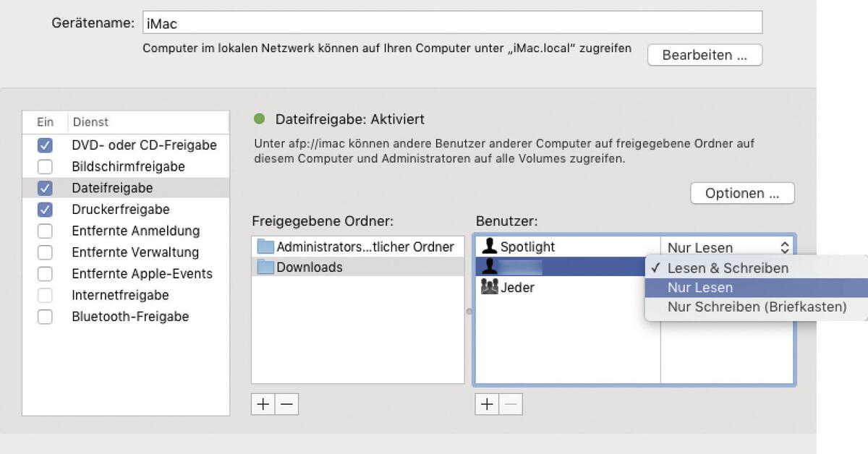Click the green Dateifreigabe status indicator
The height and width of the screenshot is (454, 868).
coord(260,119)
